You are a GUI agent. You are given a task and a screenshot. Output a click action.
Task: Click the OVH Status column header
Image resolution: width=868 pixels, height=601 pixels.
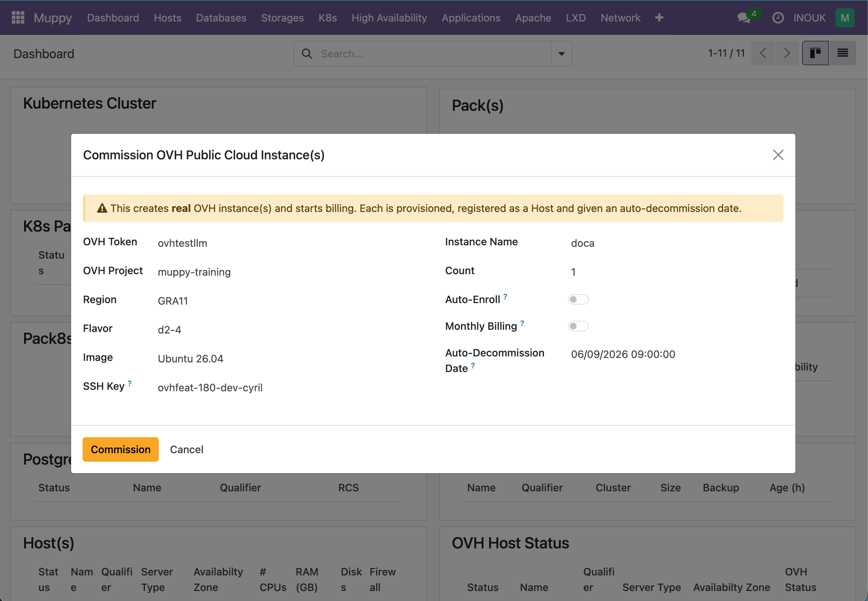[801, 580]
